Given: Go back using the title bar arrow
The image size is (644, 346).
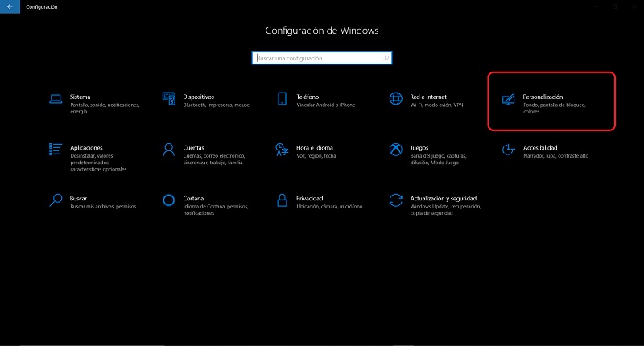Looking at the screenshot, I should pos(7,6).
